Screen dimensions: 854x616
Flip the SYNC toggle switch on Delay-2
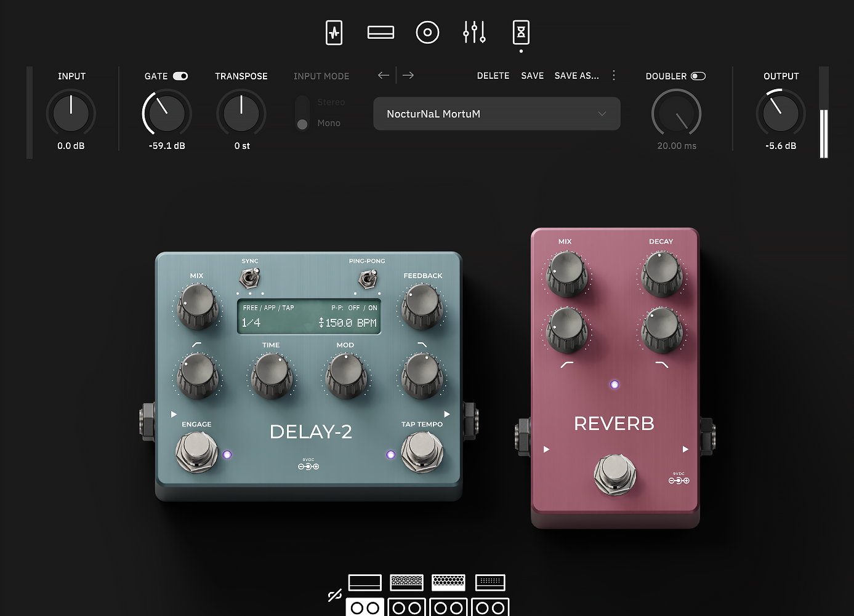[x=250, y=279]
